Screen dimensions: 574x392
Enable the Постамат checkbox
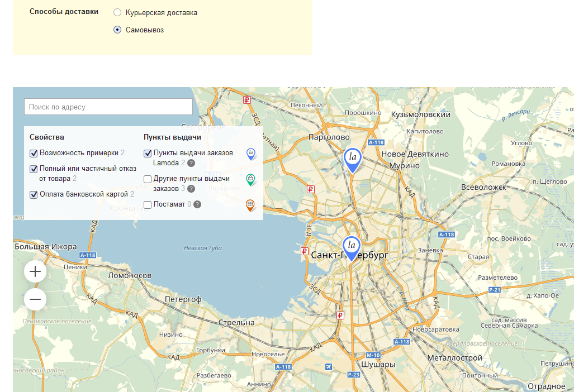[148, 205]
